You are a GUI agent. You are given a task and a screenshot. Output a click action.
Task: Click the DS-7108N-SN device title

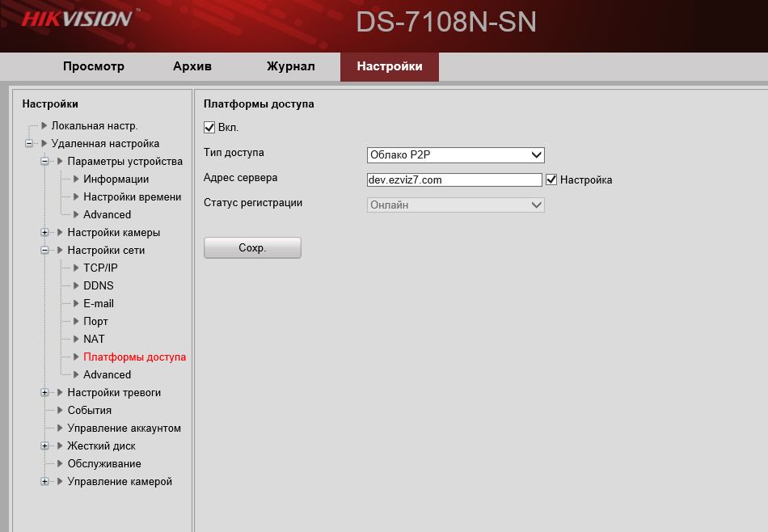(x=445, y=22)
